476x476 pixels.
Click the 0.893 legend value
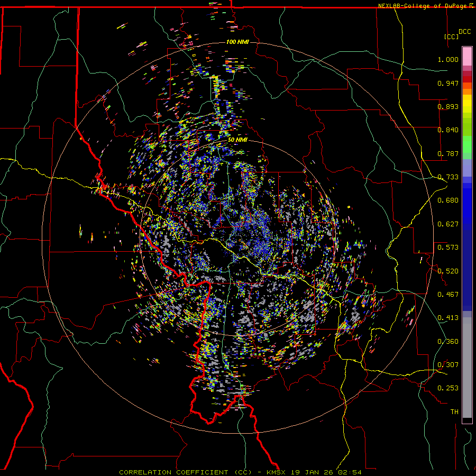coord(448,106)
